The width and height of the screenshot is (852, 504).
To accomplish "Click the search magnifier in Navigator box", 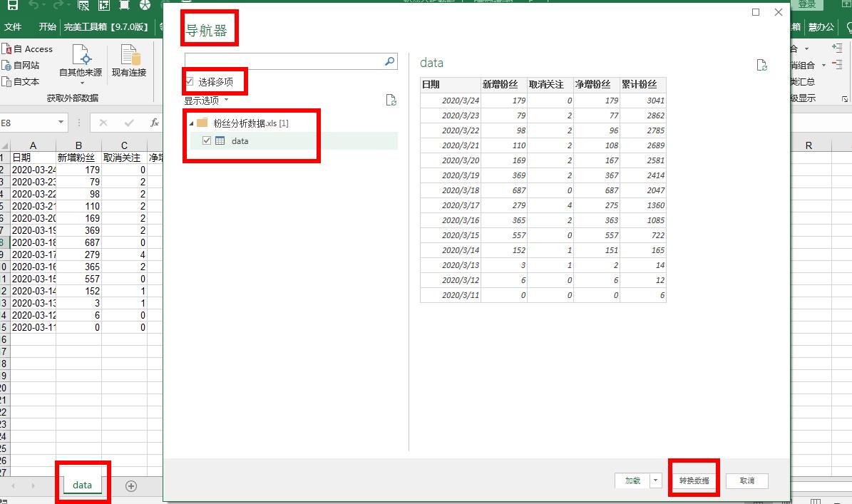I will point(389,61).
